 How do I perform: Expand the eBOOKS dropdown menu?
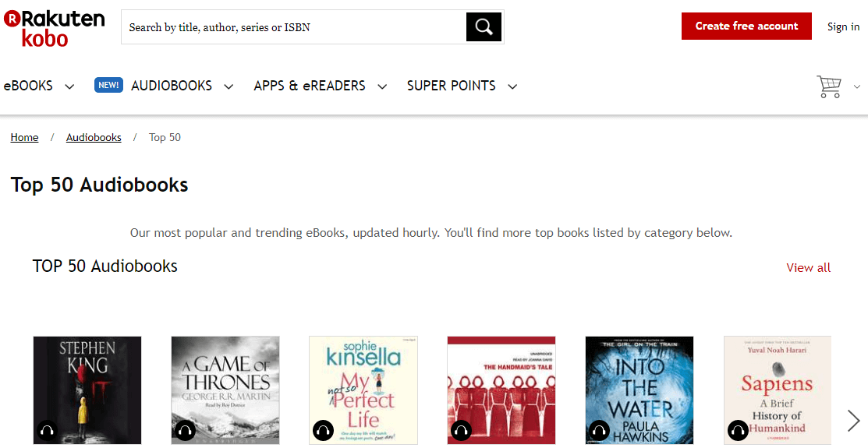click(x=39, y=86)
